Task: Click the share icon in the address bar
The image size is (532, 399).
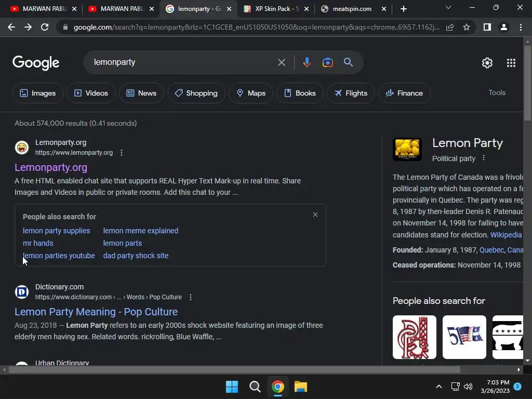Action: click(x=450, y=27)
